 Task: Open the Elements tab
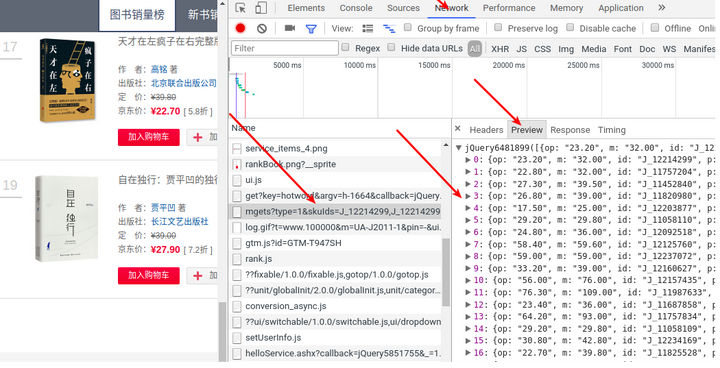[x=306, y=8]
